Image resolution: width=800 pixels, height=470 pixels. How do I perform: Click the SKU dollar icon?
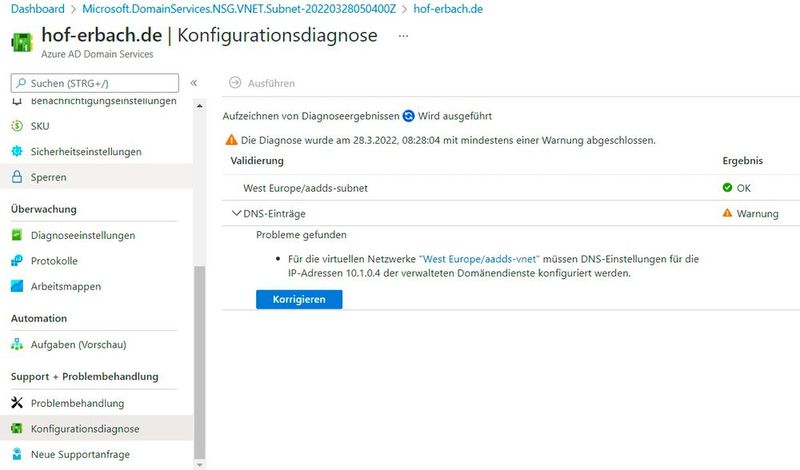click(17, 126)
